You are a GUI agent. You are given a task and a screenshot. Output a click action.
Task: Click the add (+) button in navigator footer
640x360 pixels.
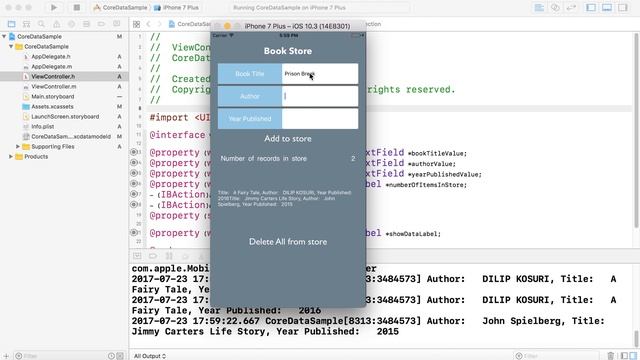6,356
